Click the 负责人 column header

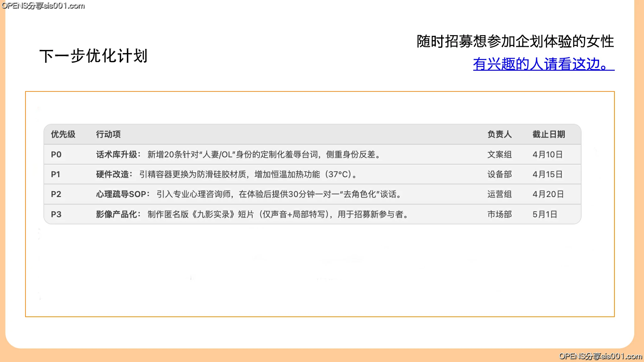click(x=500, y=134)
